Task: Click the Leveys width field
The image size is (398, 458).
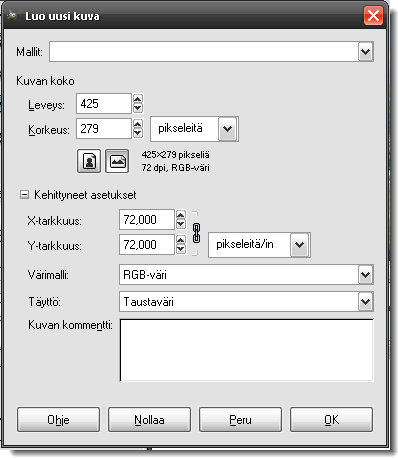Action: (104, 104)
